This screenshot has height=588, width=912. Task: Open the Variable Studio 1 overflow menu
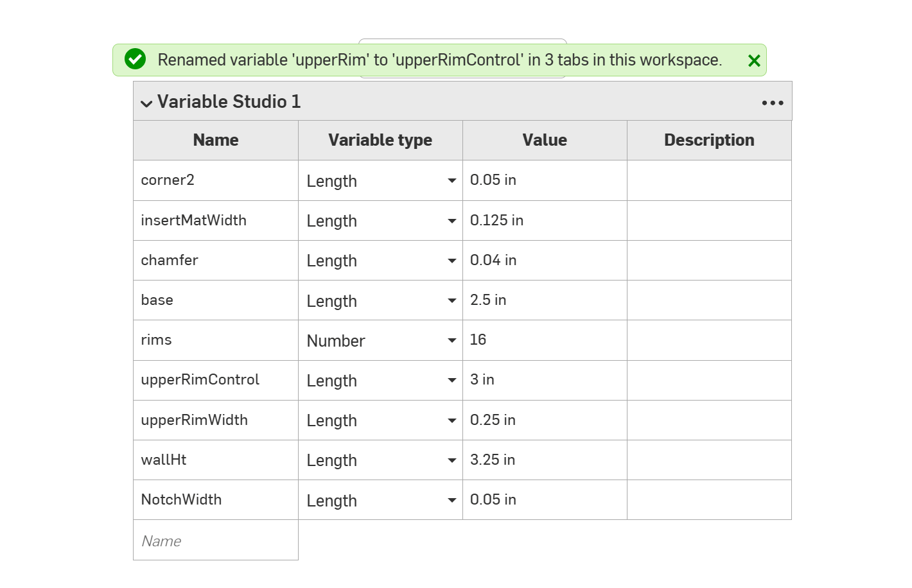[x=772, y=101]
